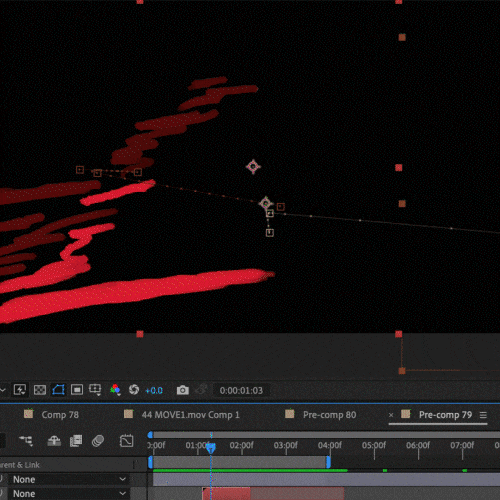Viewport: 500px width, 500px height.
Task: Toggle Region of Interest
Action: (77, 390)
